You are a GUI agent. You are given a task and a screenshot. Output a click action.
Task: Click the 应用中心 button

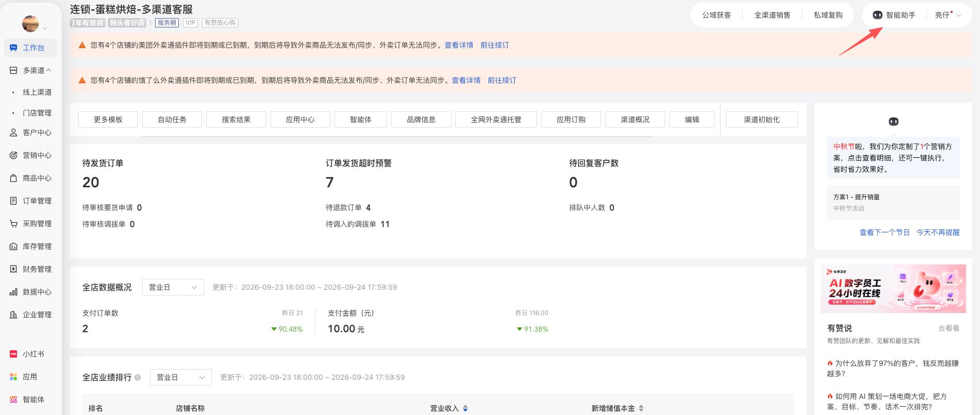pos(300,120)
